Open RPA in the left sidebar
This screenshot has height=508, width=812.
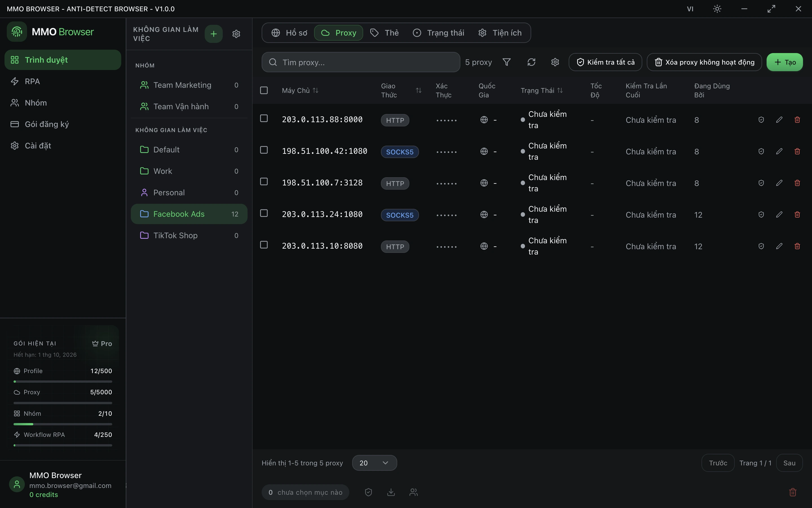point(63,81)
